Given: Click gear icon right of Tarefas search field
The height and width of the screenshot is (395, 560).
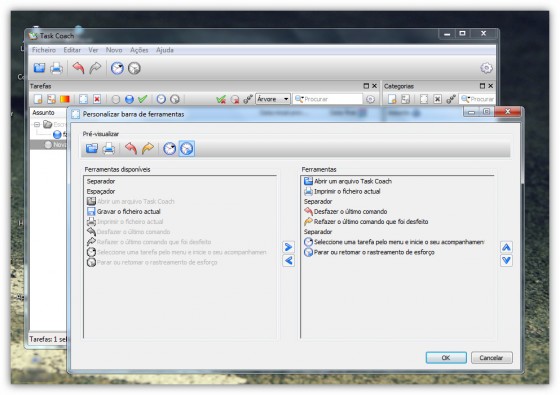Looking at the screenshot, I should click(x=370, y=99).
